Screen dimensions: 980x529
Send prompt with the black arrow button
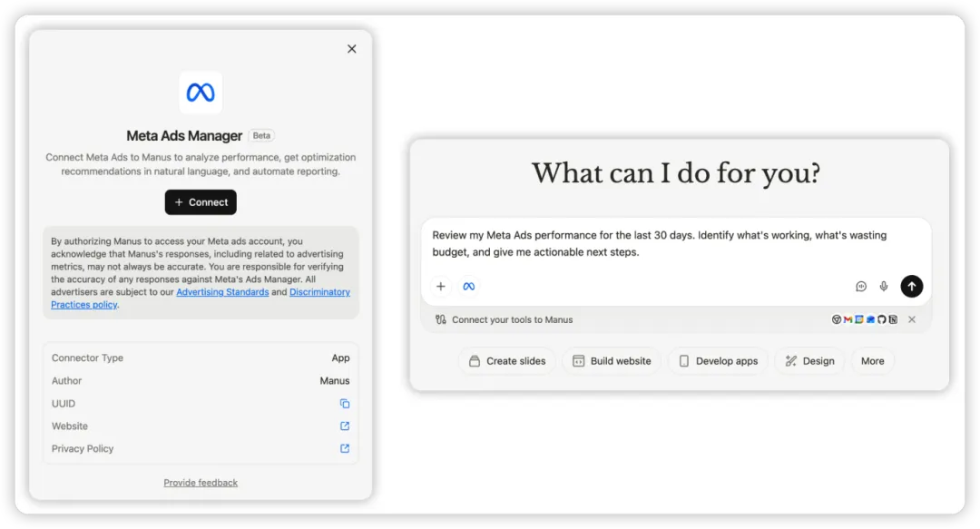click(912, 287)
